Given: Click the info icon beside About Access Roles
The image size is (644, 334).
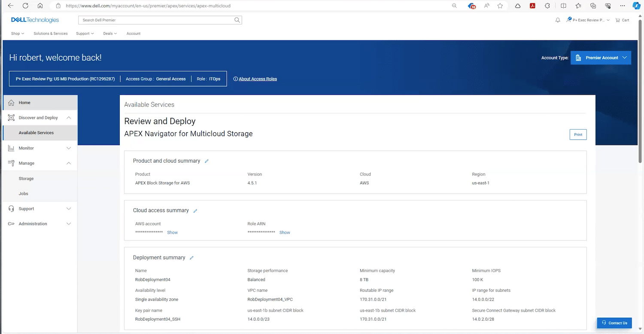Looking at the screenshot, I should click(x=235, y=79).
